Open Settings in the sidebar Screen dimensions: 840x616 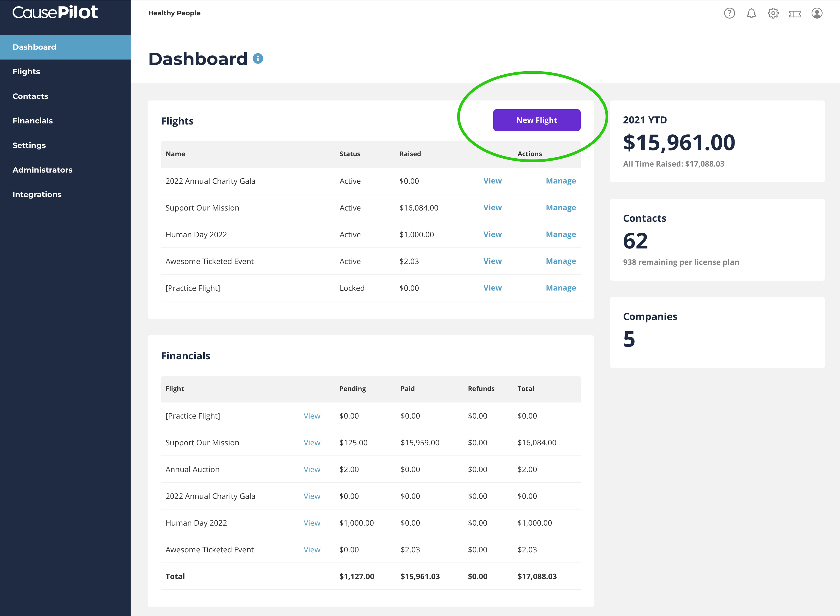point(29,146)
